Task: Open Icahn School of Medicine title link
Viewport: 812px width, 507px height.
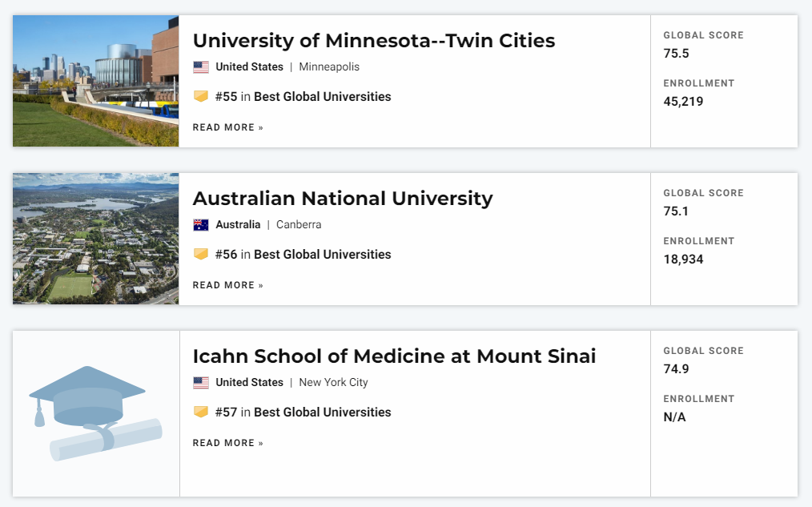Action: [394, 356]
